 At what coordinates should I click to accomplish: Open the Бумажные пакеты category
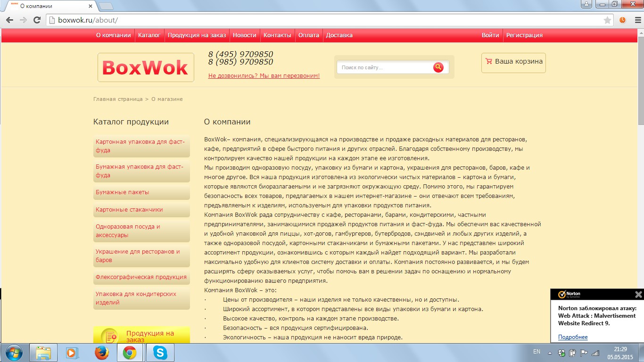(141, 192)
